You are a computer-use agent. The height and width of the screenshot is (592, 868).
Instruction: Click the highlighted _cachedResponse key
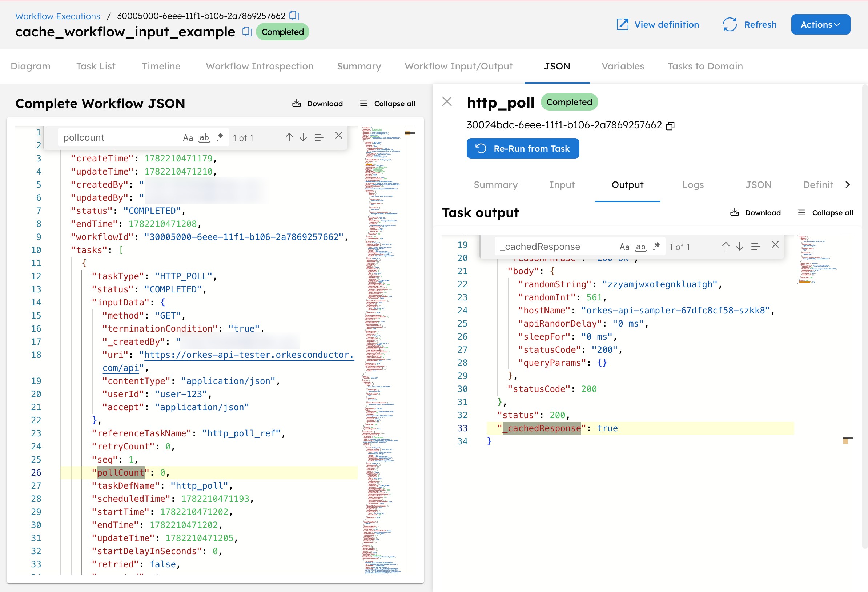(x=542, y=428)
